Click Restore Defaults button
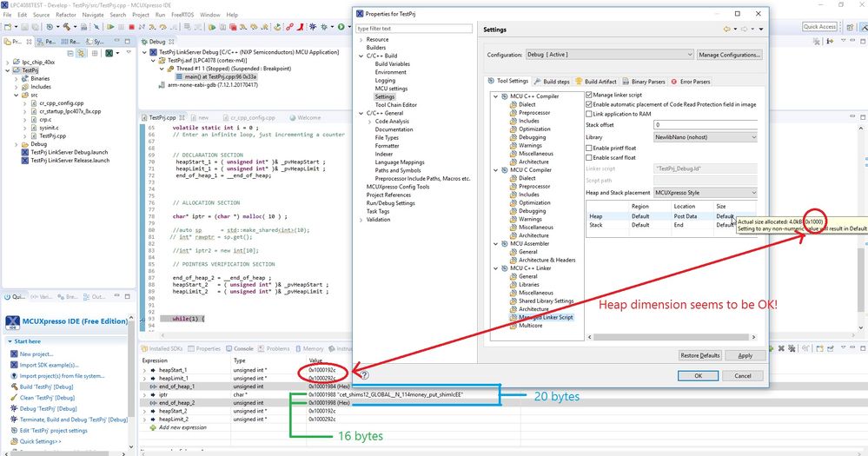 click(699, 355)
